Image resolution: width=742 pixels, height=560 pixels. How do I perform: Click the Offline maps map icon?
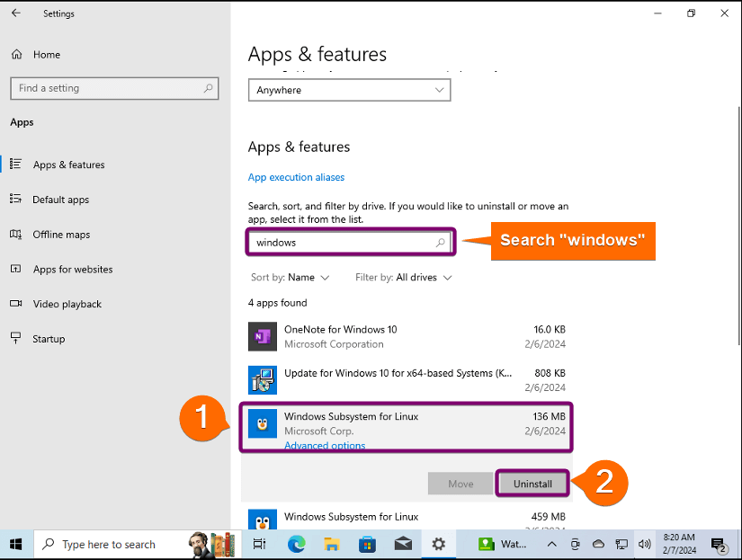15,234
